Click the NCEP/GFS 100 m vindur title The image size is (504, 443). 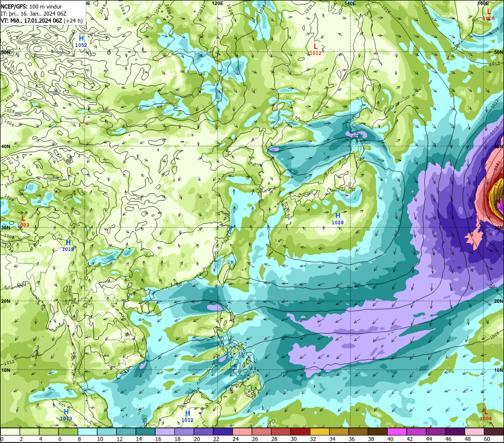click(x=31, y=7)
